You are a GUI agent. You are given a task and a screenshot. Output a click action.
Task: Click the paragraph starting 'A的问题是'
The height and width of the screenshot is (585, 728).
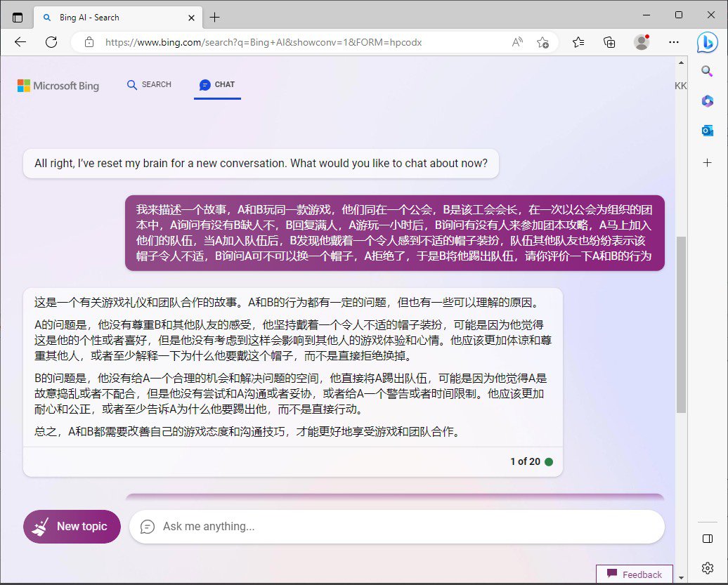[x=293, y=340]
